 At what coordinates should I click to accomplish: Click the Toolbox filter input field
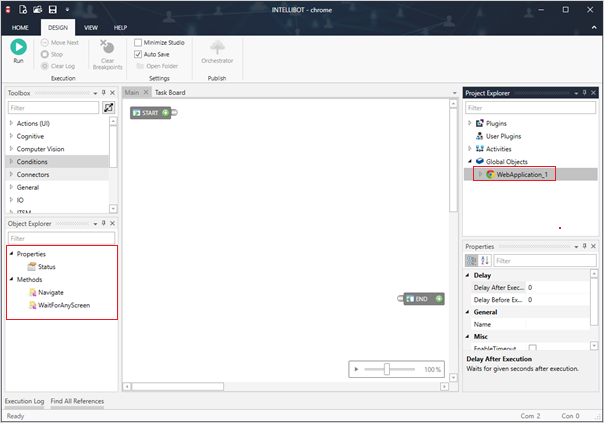click(x=54, y=108)
